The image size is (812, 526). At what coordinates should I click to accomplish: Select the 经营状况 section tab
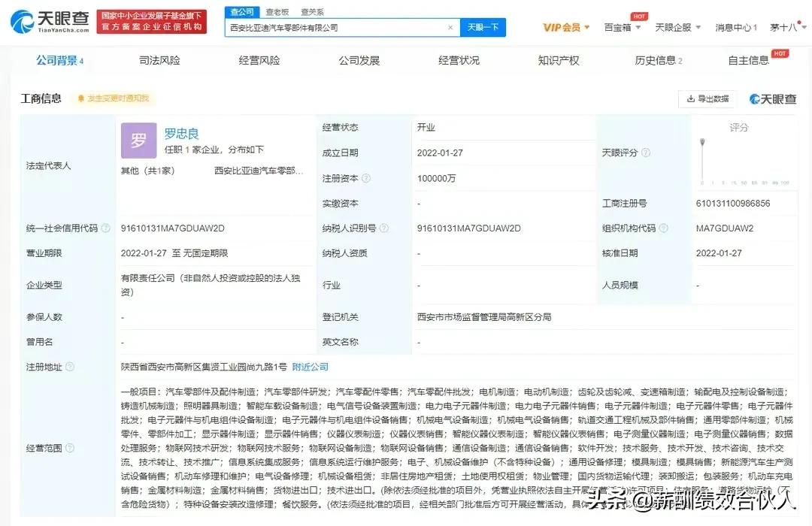pos(459,61)
